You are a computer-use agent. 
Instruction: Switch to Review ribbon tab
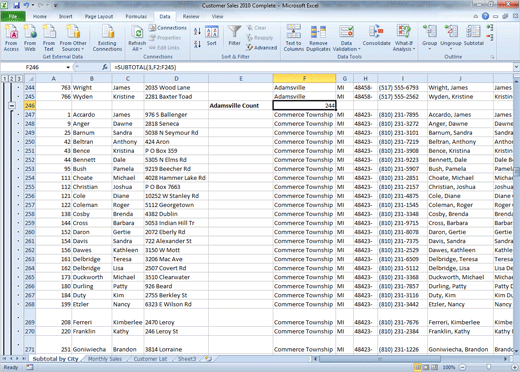click(x=191, y=16)
